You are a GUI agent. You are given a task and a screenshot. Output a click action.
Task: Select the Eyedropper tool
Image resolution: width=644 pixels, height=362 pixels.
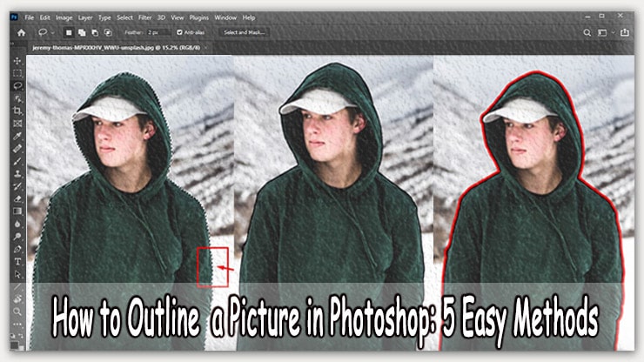(x=17, y=136)
